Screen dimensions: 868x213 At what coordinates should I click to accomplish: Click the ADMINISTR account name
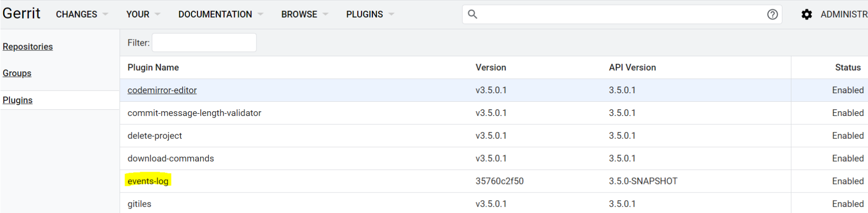844,14
